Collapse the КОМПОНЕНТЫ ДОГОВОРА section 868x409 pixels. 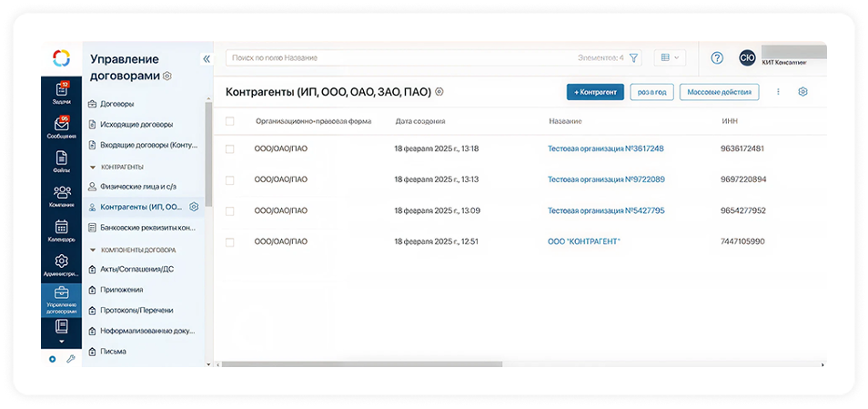pos(92,249)
